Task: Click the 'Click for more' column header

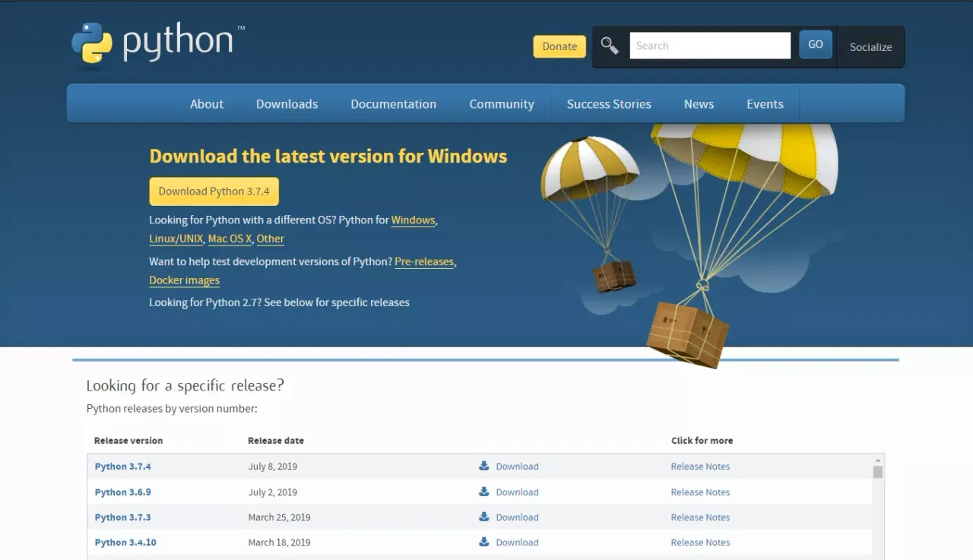Action: point(702,441)
